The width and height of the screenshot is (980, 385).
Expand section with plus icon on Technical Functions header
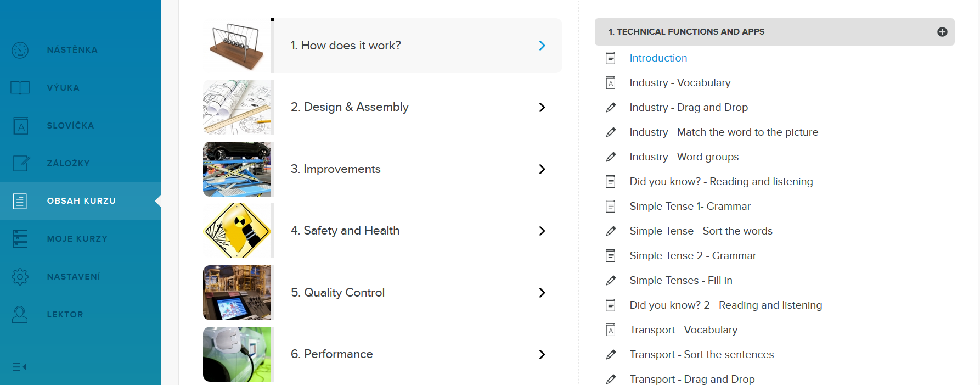pyautogui.click(x=942, y=32)
